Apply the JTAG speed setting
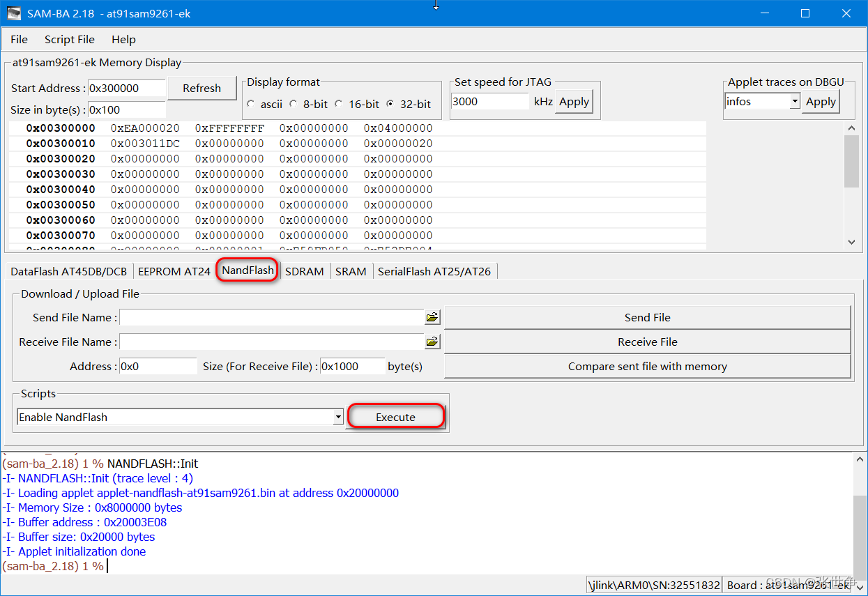Screen dimensions: 868x596 click(x=574, y=102)
